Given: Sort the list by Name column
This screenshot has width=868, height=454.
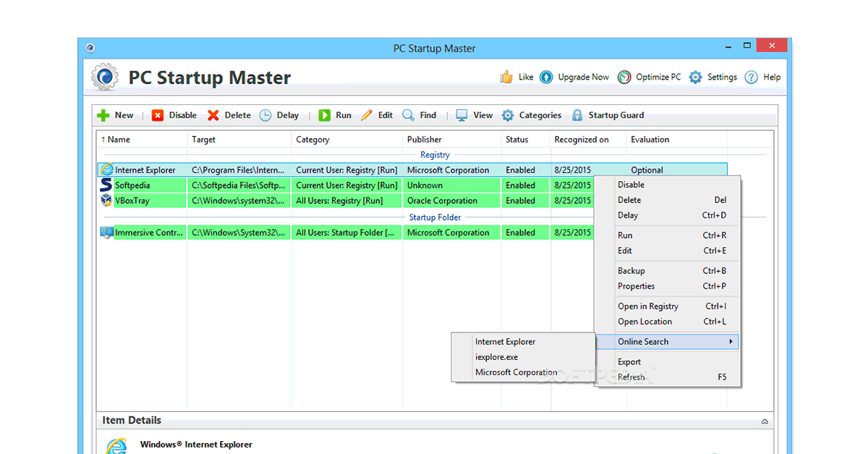Looking at the screenshot, I should tap(119, 140).
